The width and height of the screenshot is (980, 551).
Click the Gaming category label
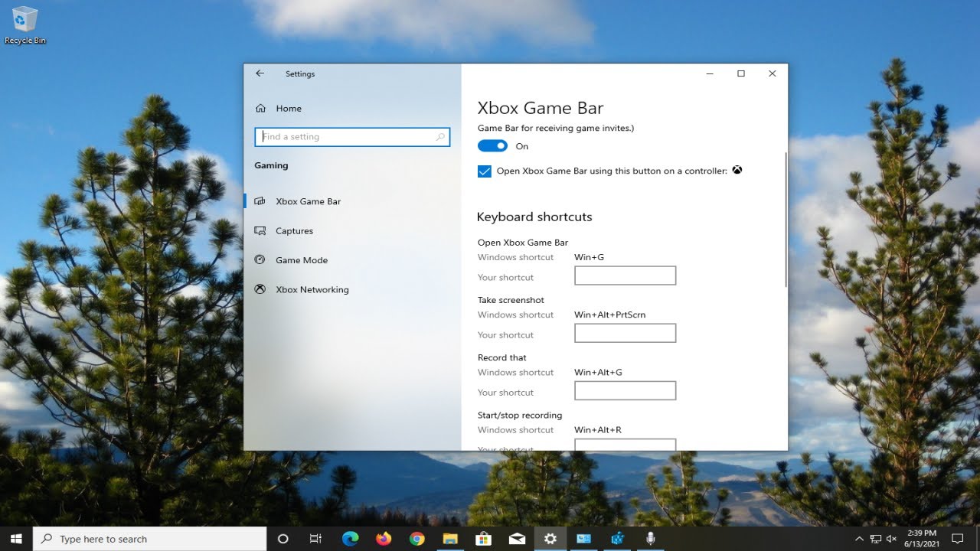point(271,165)
